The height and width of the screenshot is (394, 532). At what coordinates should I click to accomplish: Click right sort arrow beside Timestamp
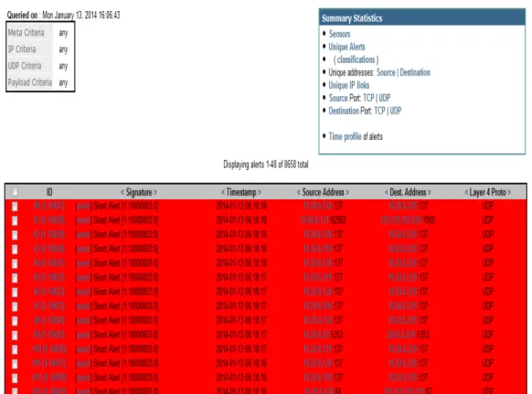click(x=260, y=192)
